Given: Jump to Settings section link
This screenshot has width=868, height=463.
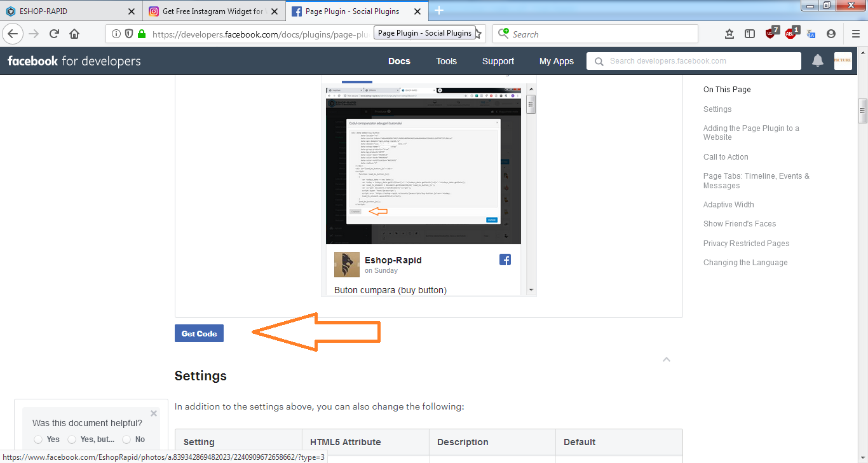Looking at the screenshot, I should coord(717,109).
